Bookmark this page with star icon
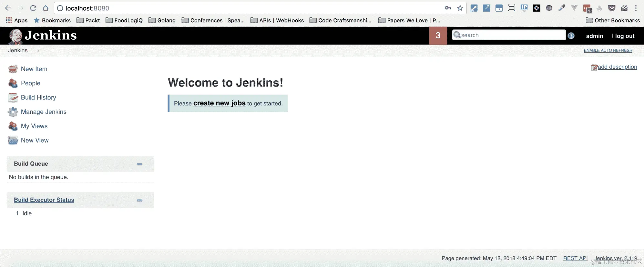 point(460,8)
